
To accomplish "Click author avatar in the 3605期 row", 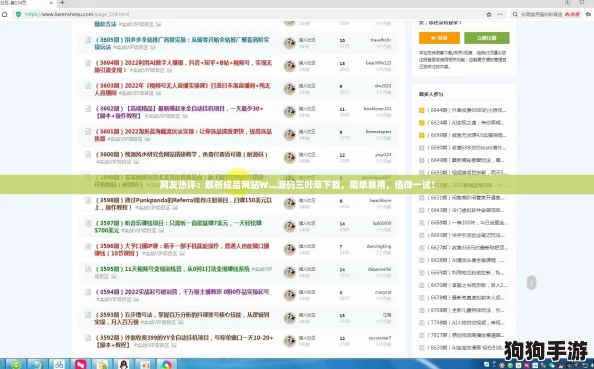I will [289, 43].
